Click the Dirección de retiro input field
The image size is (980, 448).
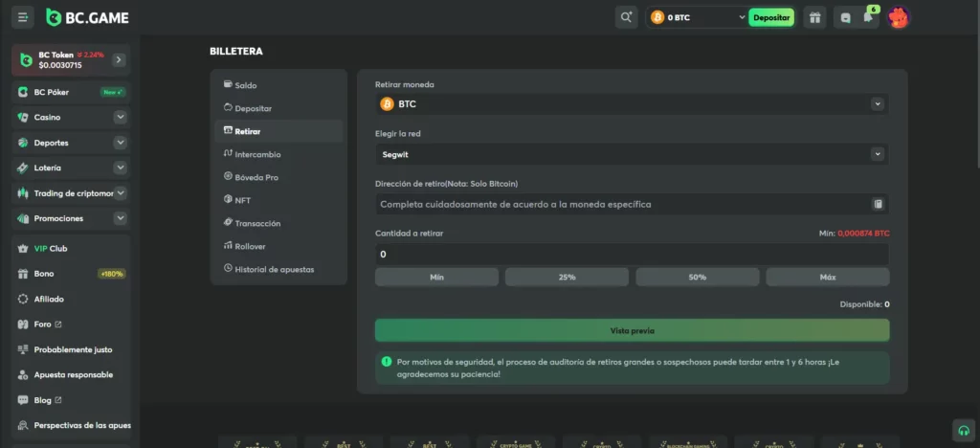pos(632,204)
